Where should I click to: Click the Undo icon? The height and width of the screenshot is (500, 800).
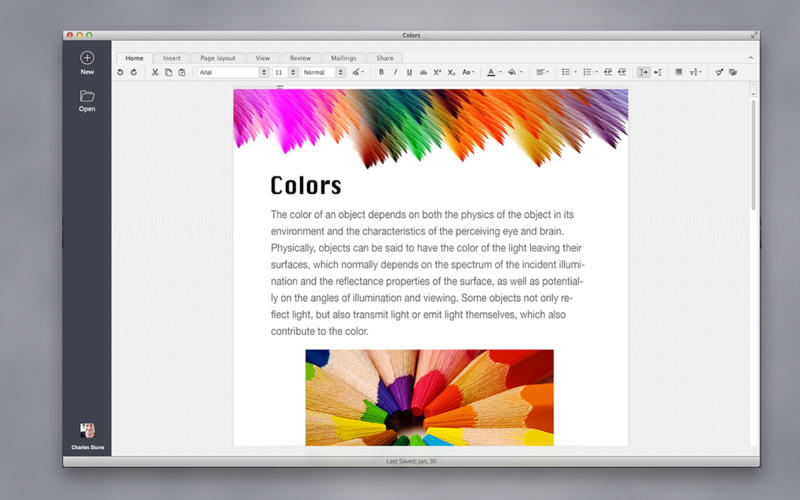coord(120,72)
